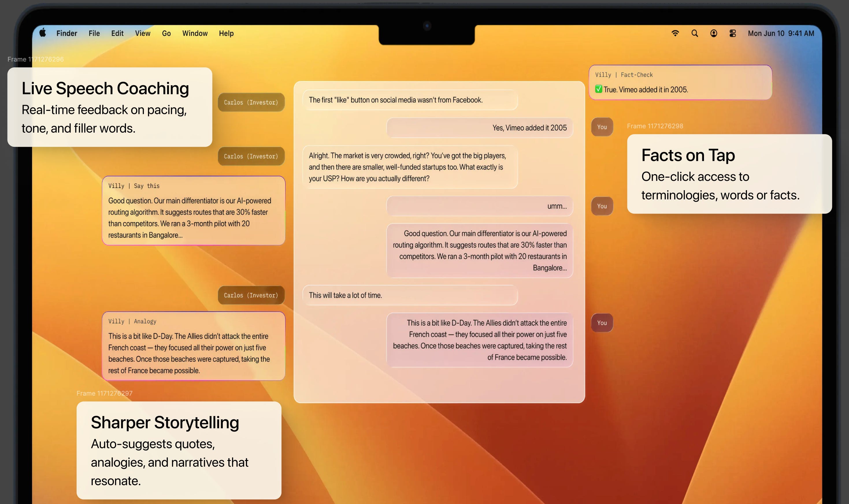Open the Wi-Fi status icon
The width and height of the screenshot is (849, 504).
(675, 33)
